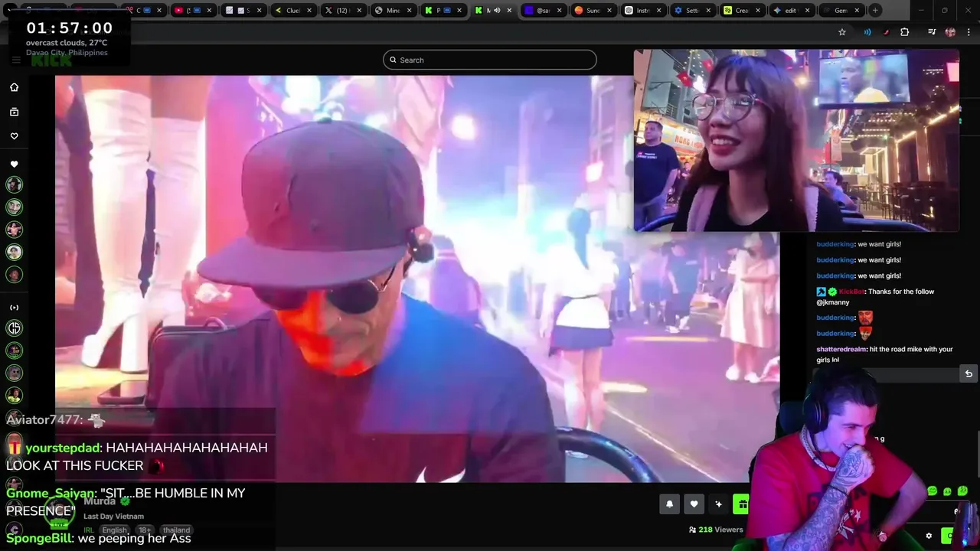Open KickBot username in chat
The image size is (980, 551).
(851, 292)
